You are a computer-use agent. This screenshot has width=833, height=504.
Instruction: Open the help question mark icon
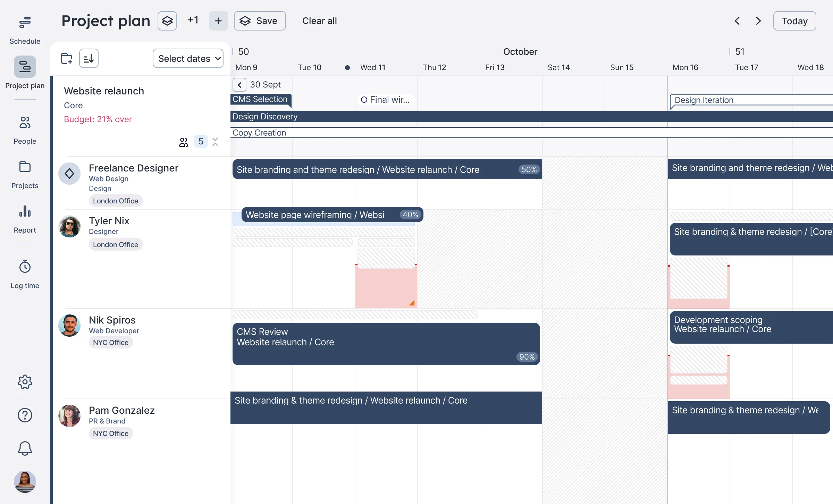25,415
